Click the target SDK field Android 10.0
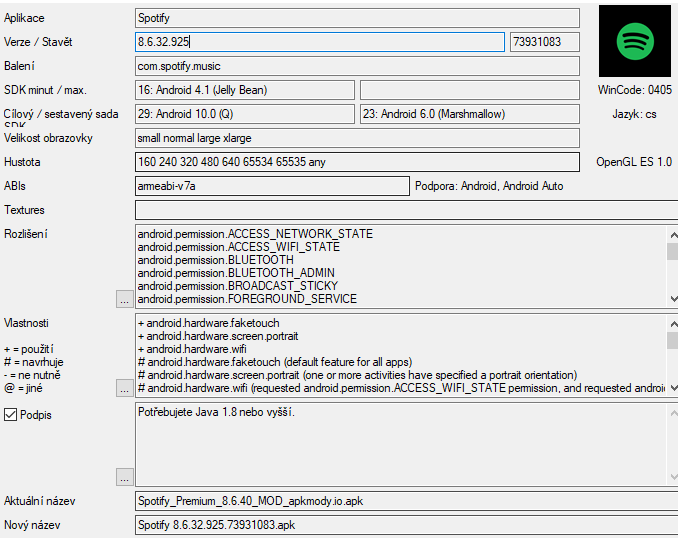This screenshot has height=538, width=678. click(245, 114)
